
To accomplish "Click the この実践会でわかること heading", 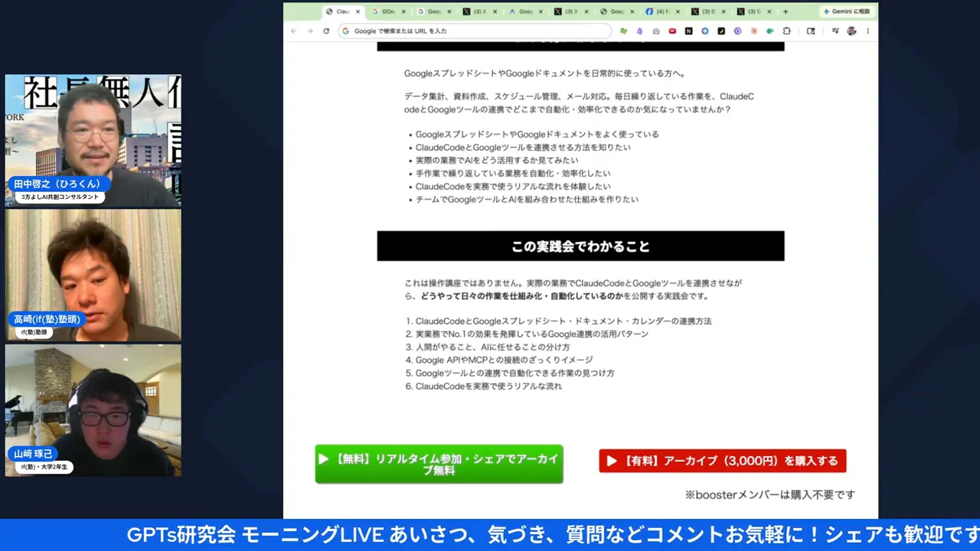I will 580,246.
